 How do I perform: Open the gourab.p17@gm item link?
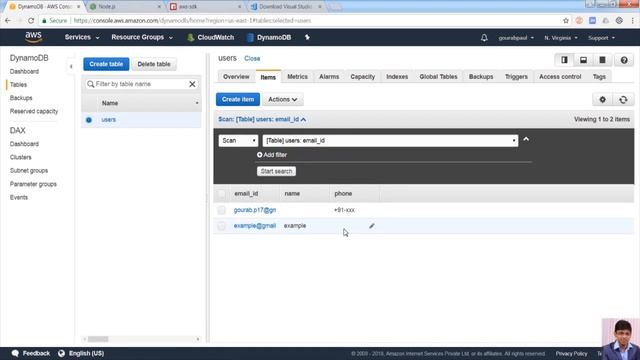tap(255, 210)
